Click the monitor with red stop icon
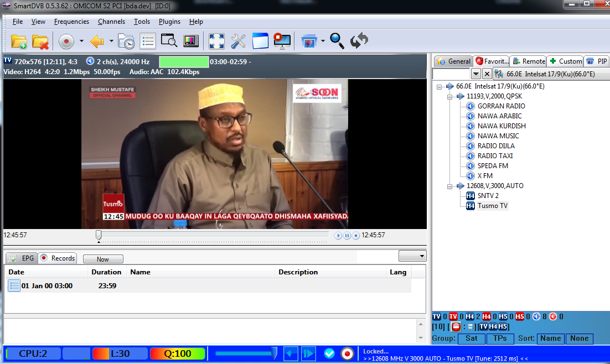 pyautogui.click(x=282, y=41)
